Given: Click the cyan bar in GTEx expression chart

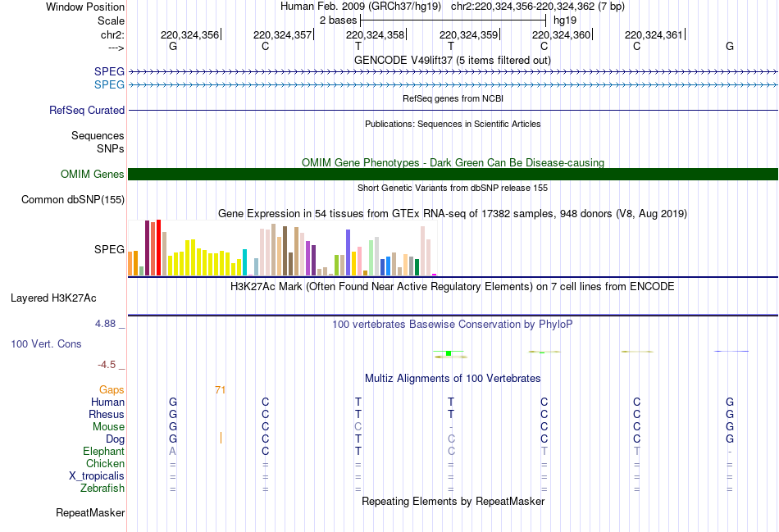Looking at the screenshot, I should pyautogui.click(x=244, y=262).
